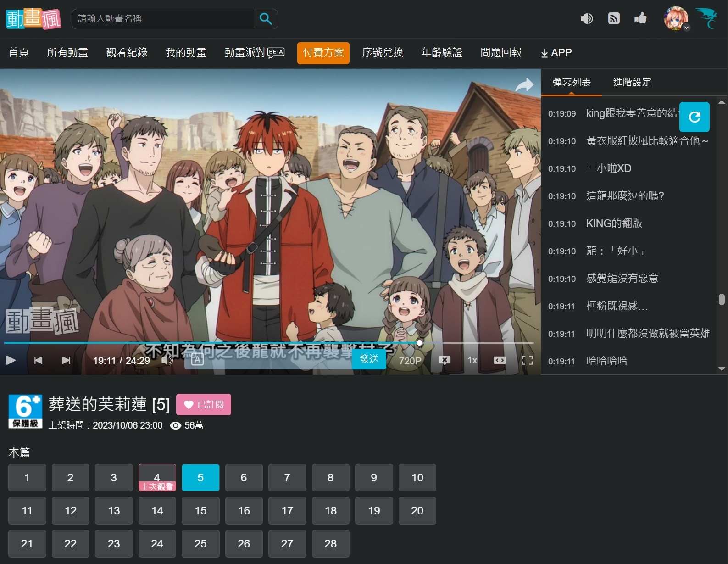Click the danmaku list scrollbar thumb

click(722, 299)
